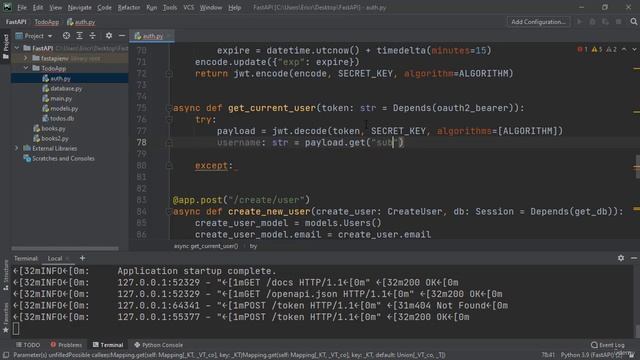Toggle fold marker at try line 76
Image resolution: width=640 pixels, height=360 pixels.
click(x=169, y=120)
